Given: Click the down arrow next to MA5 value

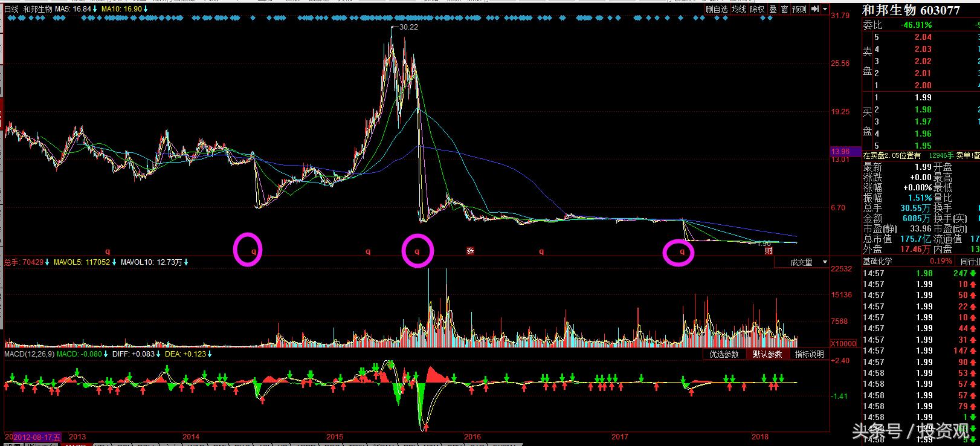Looking at the screenshot, I should [95, 9].
